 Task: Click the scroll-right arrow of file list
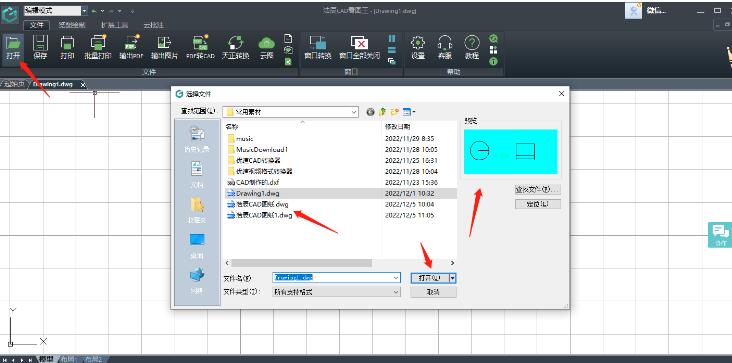coord(452,263)
